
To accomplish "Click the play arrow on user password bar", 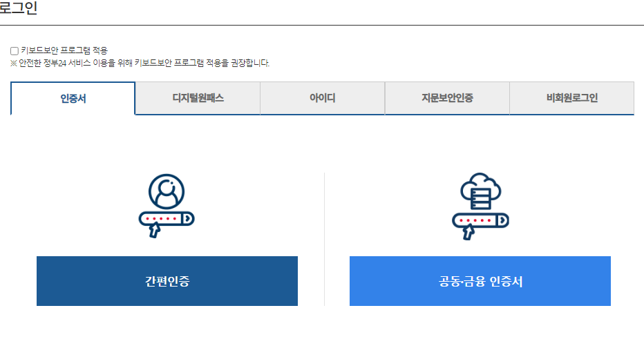I will point(187,219).
